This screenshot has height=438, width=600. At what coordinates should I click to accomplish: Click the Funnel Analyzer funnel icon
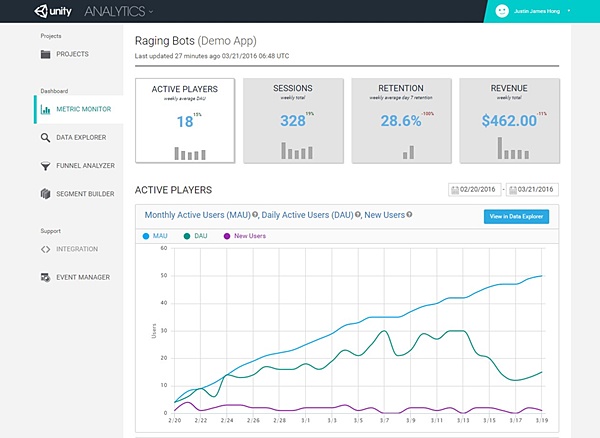46,166
